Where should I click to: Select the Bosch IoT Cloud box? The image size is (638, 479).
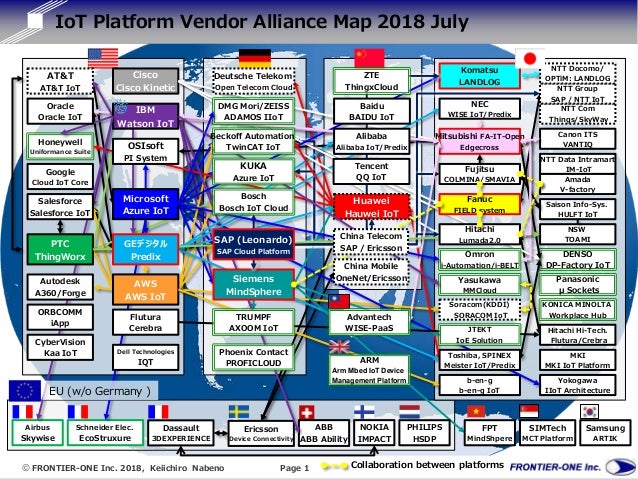253,202
